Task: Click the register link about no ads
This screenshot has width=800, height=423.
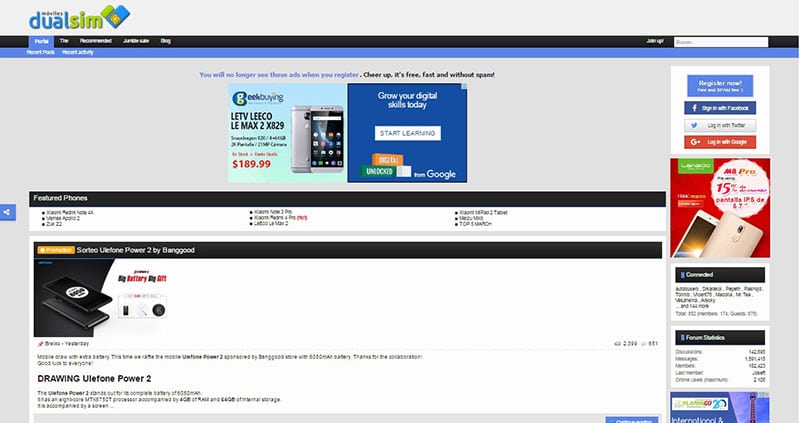Action: 279,74
